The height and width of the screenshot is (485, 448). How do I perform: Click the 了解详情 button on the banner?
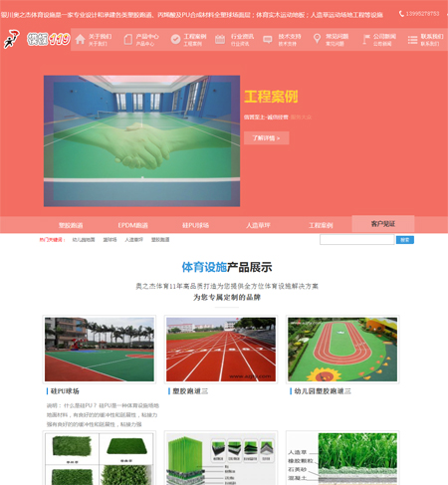[x=267, y=138]
